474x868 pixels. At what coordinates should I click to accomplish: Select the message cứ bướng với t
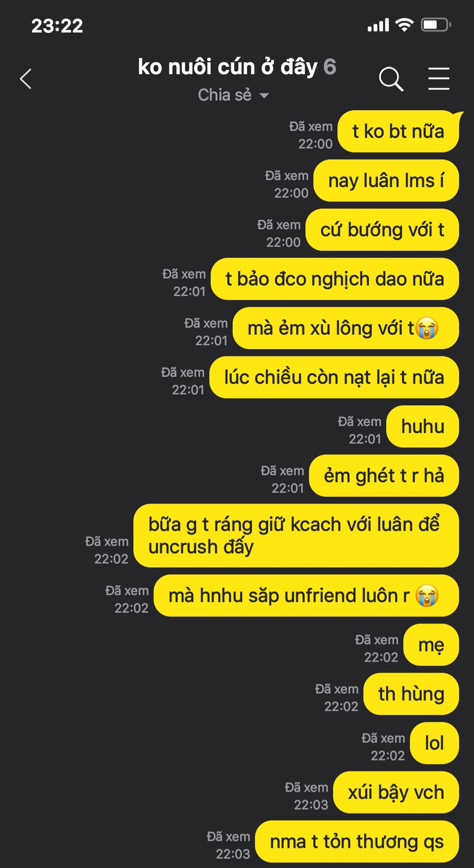[382, 230]
